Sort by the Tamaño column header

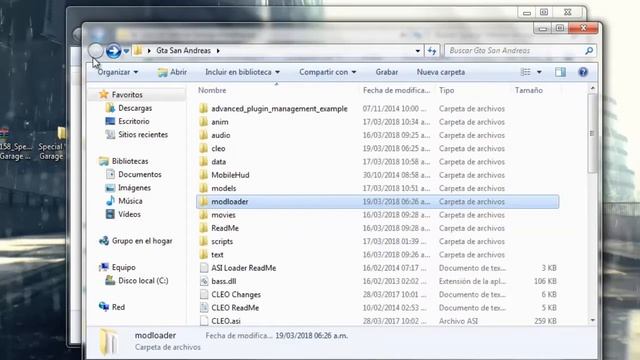coord(529,90)
